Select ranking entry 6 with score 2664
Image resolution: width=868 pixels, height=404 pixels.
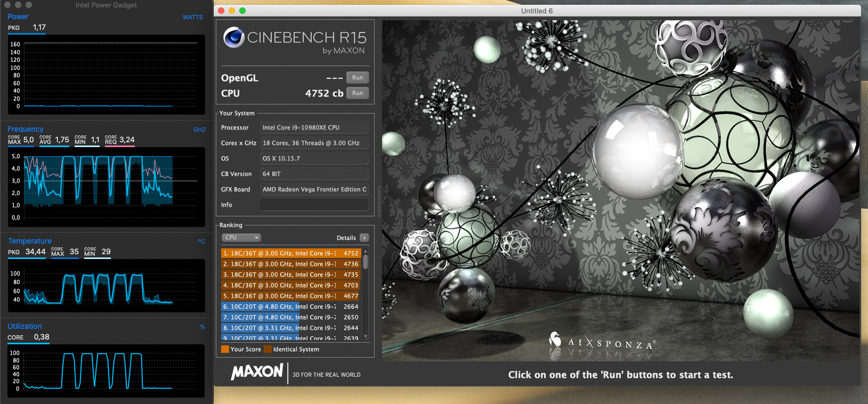click(290, 307)
